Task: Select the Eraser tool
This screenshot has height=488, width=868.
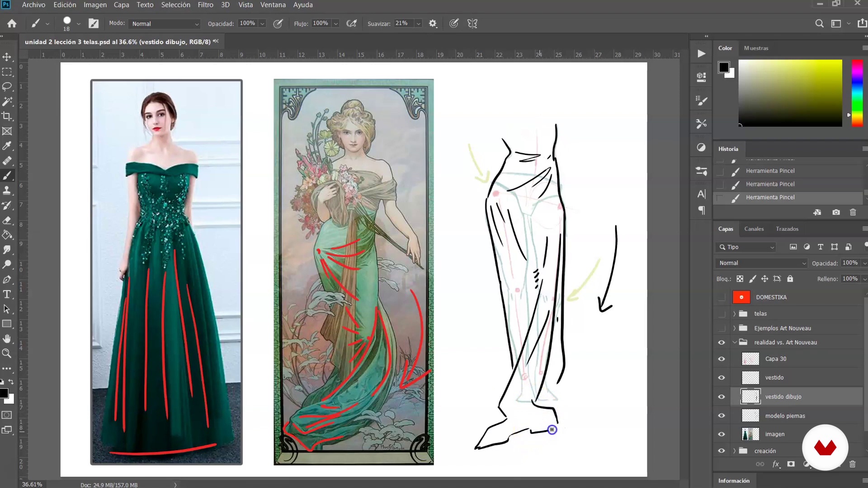Action: [x=7, y=220]
